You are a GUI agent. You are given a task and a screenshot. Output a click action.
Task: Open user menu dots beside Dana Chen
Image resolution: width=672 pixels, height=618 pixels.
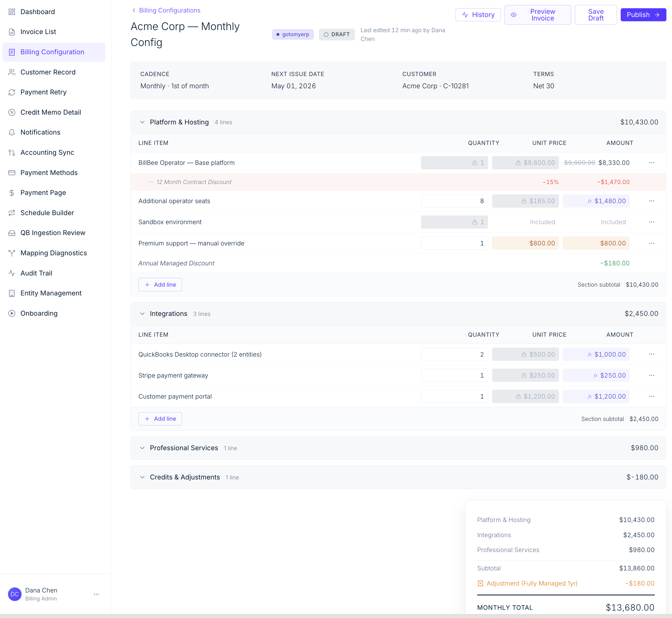tap(96, 594)
